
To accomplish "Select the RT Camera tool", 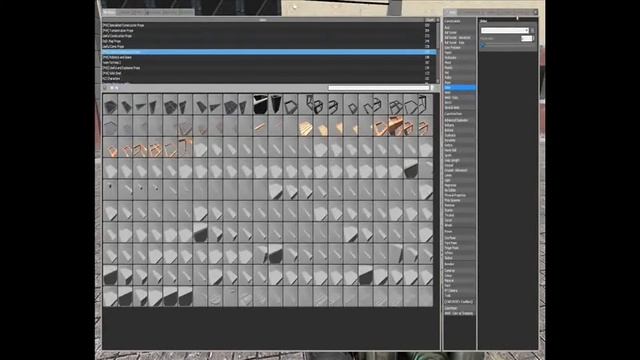I will 460,291.
